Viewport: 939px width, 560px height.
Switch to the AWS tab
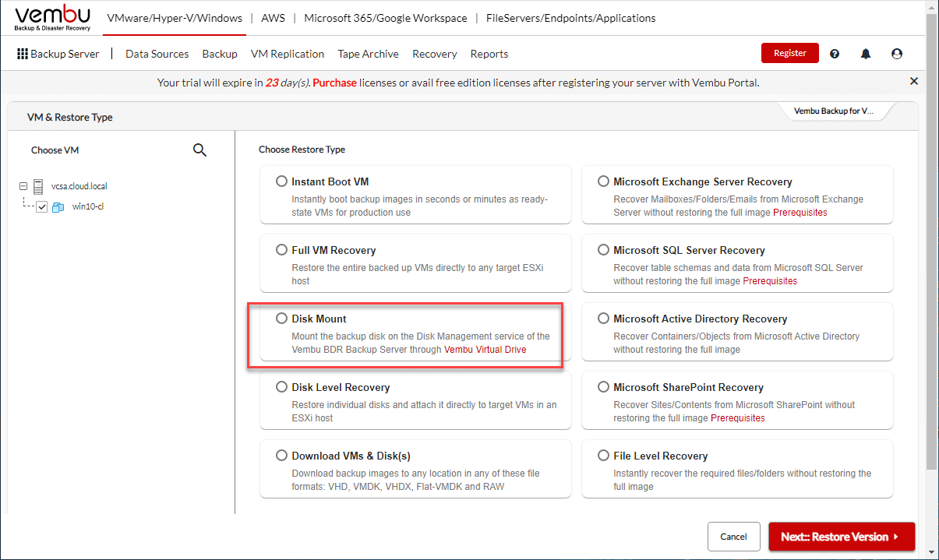pos(273,18)
